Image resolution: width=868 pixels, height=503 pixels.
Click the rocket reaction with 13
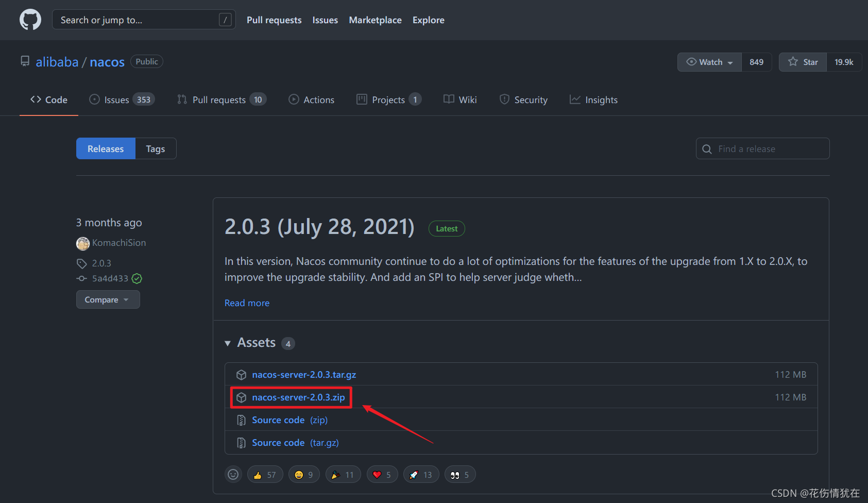click(421, 475)
